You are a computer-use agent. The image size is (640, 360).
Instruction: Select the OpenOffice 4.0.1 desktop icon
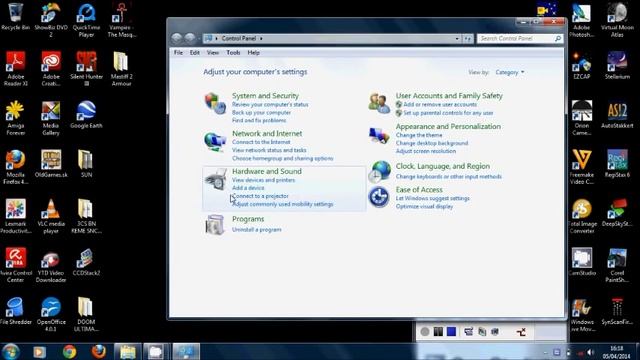tap(51, 314)
